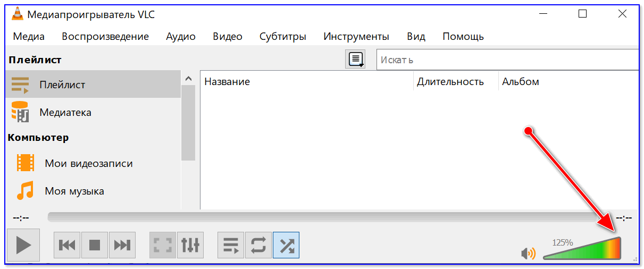Click the Медиатека database icon

(x=20, y=112)
